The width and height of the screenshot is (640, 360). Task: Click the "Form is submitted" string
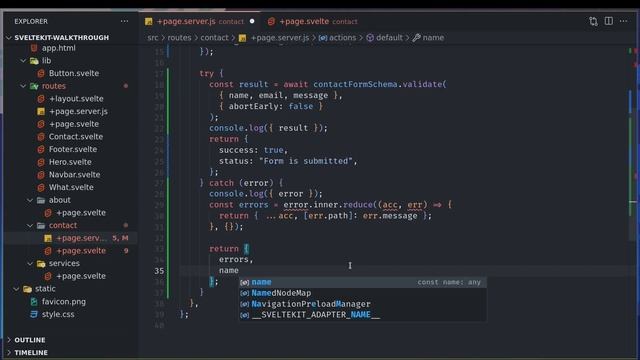pyautogui.click(x=306, y=161)
